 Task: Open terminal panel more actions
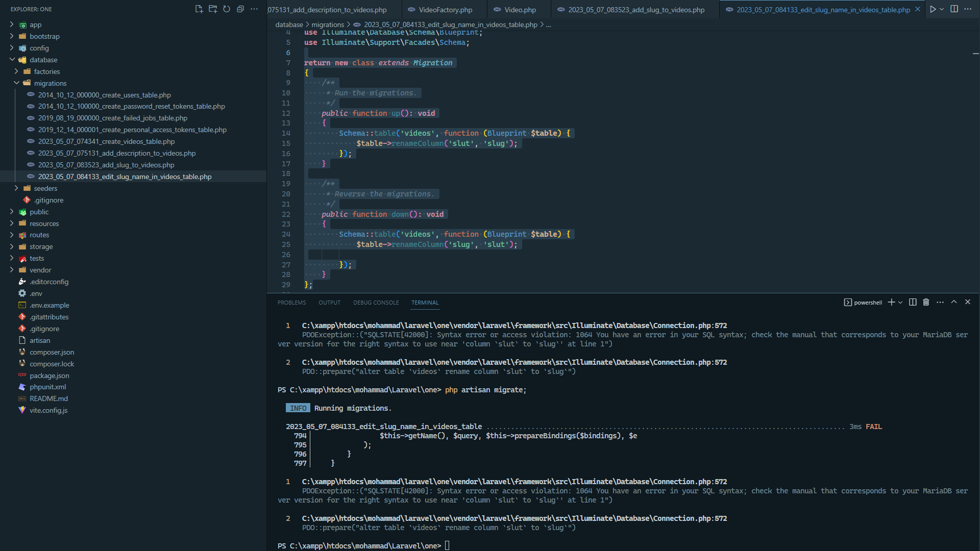click(940, 302)
